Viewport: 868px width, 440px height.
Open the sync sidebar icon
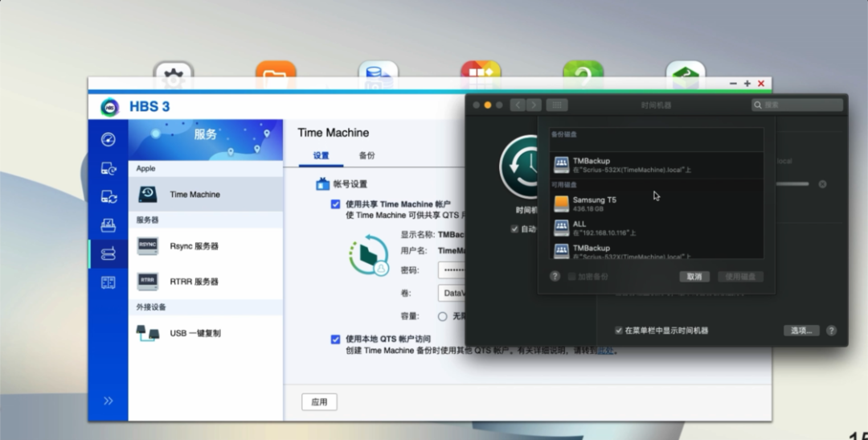pyautogui.click(x=108, y=197)
